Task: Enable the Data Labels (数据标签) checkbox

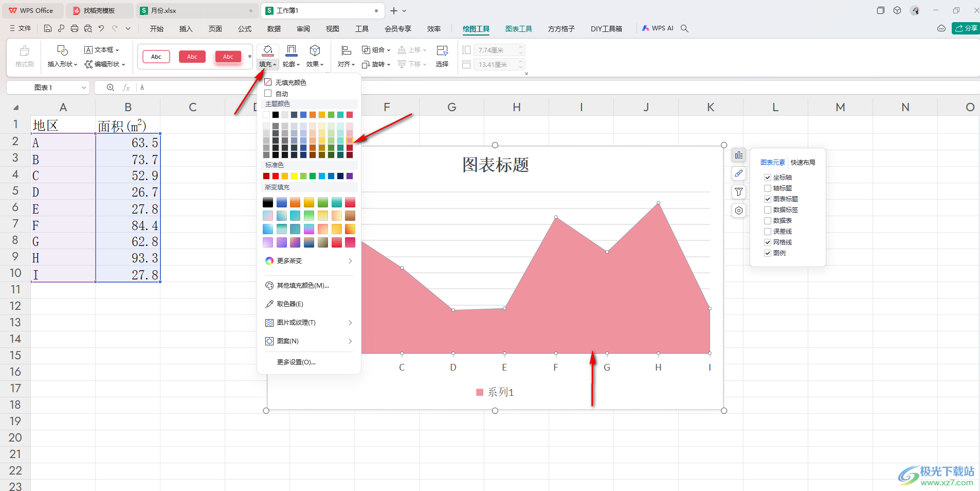Action: click(x=768, y=210)
